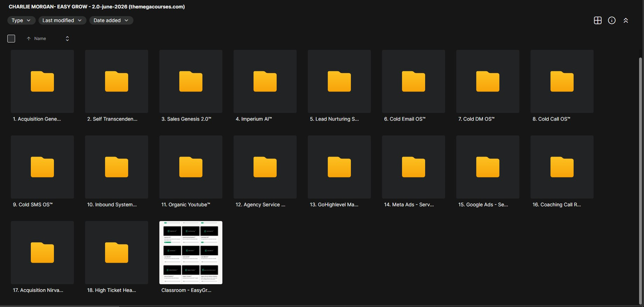Click the 'Classroom - EasyGr...' file name

coord(186,290)
